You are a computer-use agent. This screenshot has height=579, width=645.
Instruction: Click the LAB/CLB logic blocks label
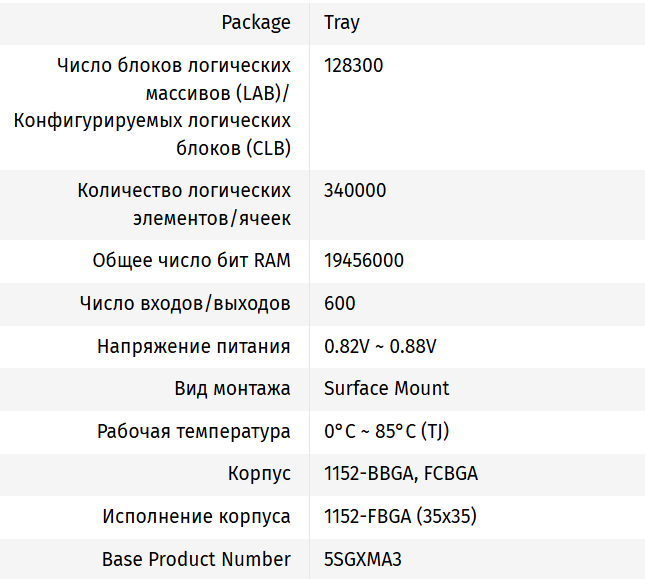[x=153, y=107]
